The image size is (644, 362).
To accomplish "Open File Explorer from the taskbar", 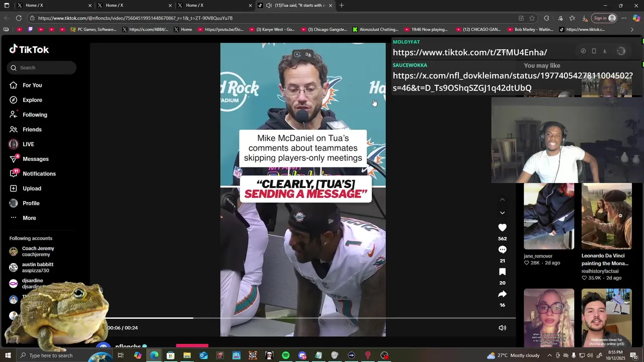I will (187, 355).
